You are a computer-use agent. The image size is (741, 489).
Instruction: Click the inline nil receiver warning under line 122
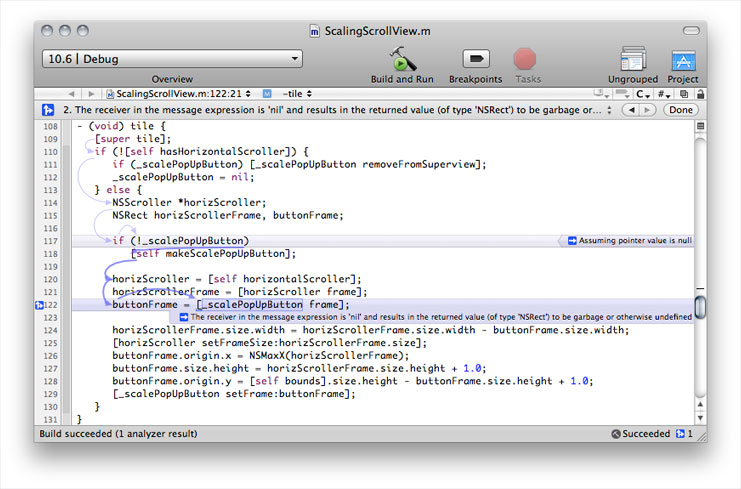pyautogui.click(x=435, y=316)
